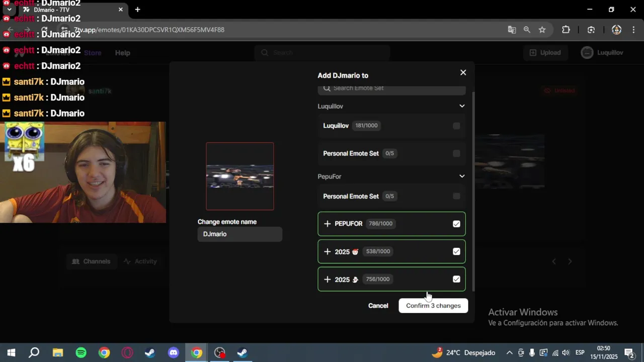
Task: Click the 786/1000 count badge
Action: (380, 224)
